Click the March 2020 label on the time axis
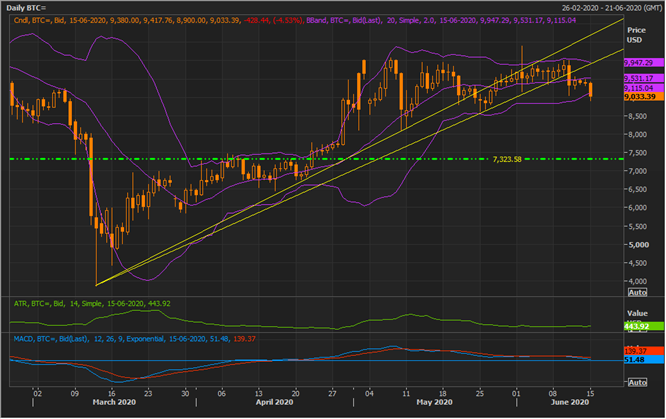Viewport: 666px width, 419px height. (x=114, y=402)
